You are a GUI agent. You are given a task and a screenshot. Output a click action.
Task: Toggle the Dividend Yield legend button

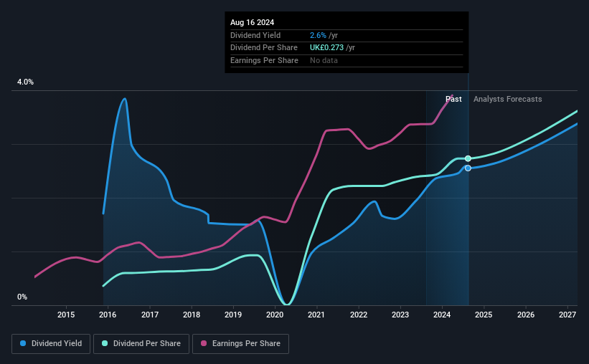(x=51, y=344)
